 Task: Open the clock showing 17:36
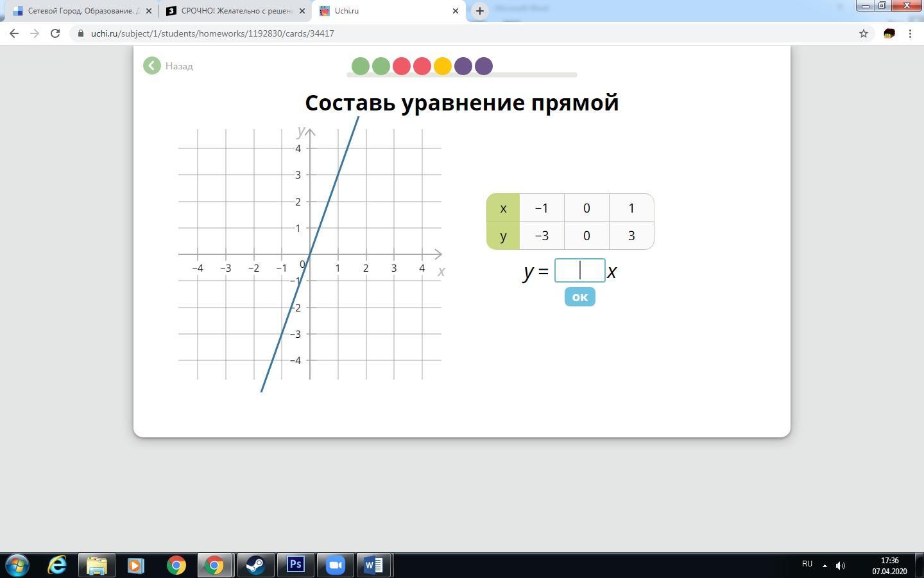(889, 565)
